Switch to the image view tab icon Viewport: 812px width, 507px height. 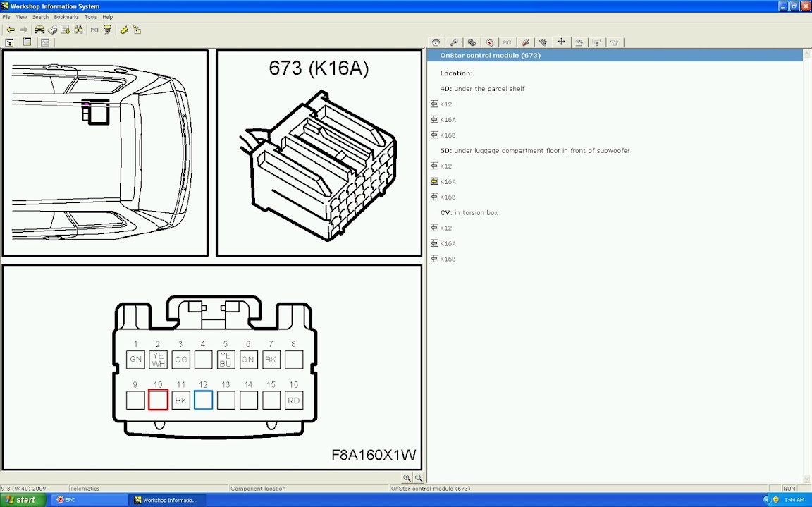[x=45, y=42]
